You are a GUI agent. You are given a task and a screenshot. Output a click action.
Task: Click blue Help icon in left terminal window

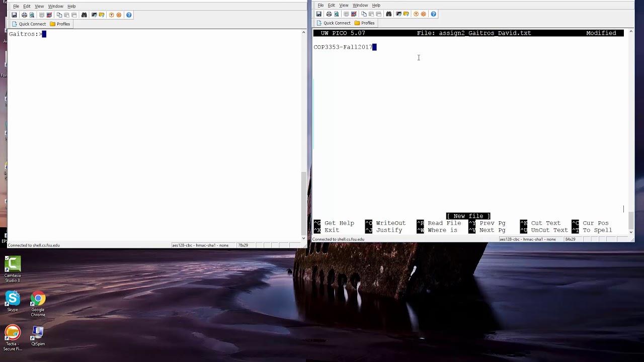(x=129, y=15)
